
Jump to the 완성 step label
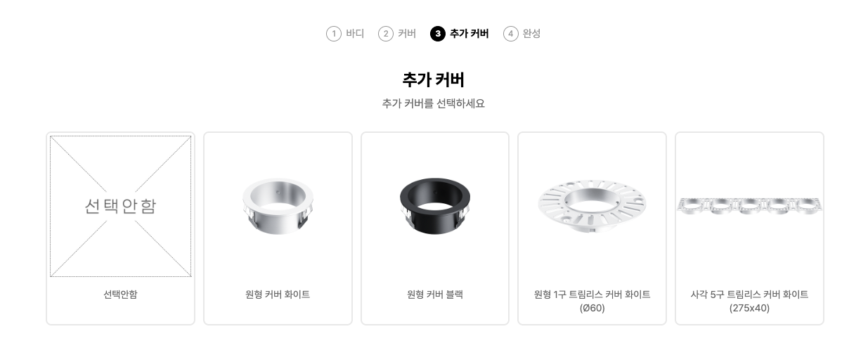(532, 34)
